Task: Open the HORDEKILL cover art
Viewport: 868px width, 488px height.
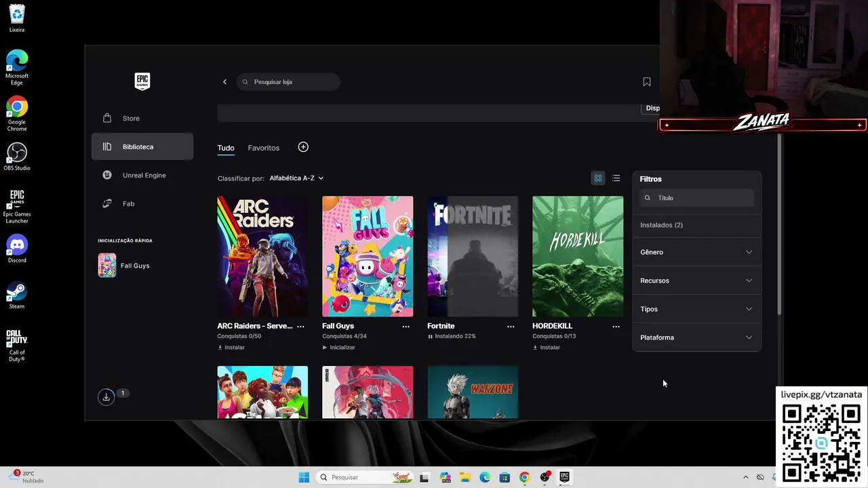Action: pos(578,256)
